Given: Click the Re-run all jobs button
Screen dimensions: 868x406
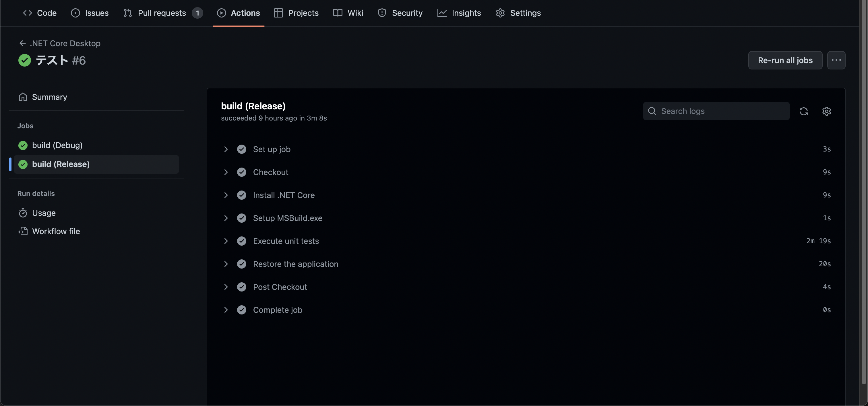Looking at the screenshot, I should (785, 60).
